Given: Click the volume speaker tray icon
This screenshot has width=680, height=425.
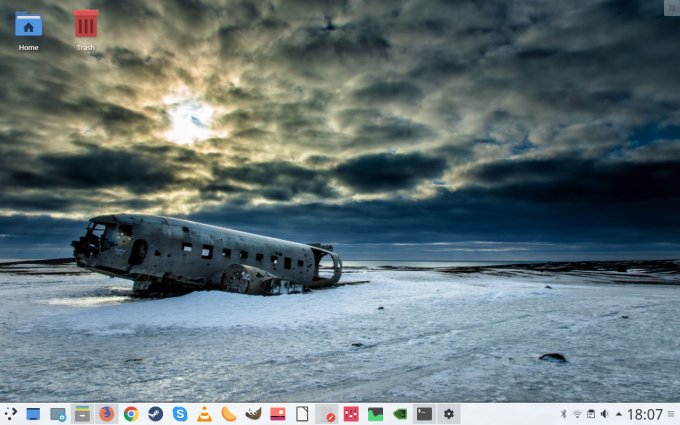Looking at the screenshot, I should click(605, 414).
